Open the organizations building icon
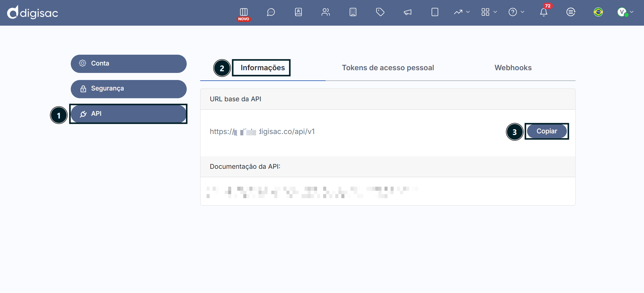The image size is (644, 293). point(353,12)
